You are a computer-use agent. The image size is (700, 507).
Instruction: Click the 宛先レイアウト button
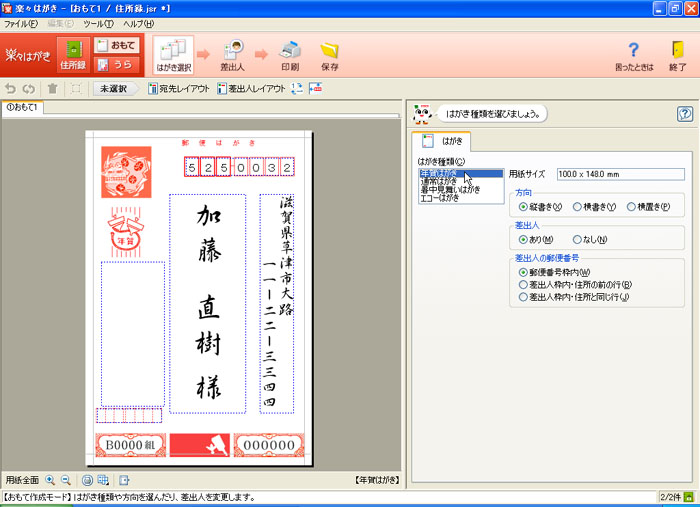coord(178,89)
